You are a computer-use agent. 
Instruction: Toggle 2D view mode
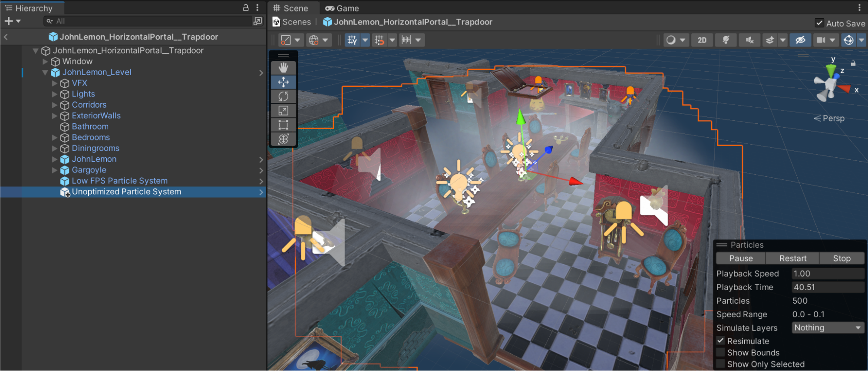(x=702, y=40)
